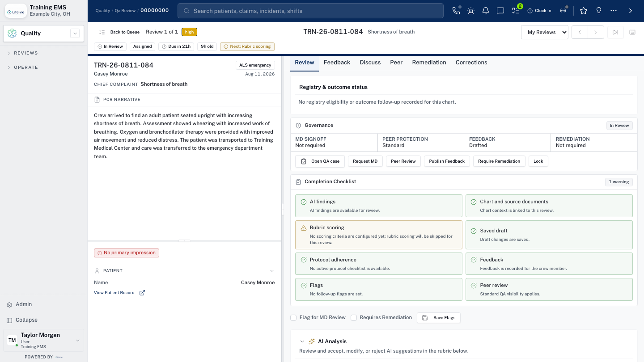Switch to the Remediation tab
The width and height of the screenshot is (644, 362).
[x=429, y=63]
